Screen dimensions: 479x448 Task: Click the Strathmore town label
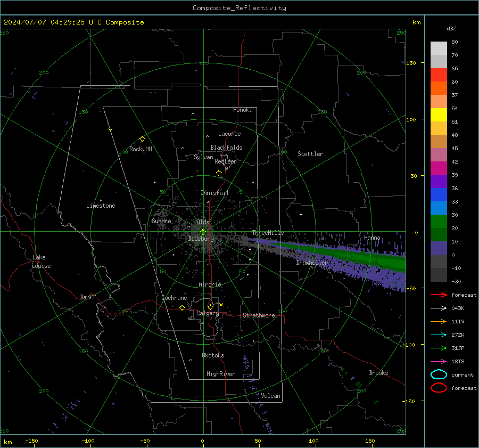tap(259, 315)
